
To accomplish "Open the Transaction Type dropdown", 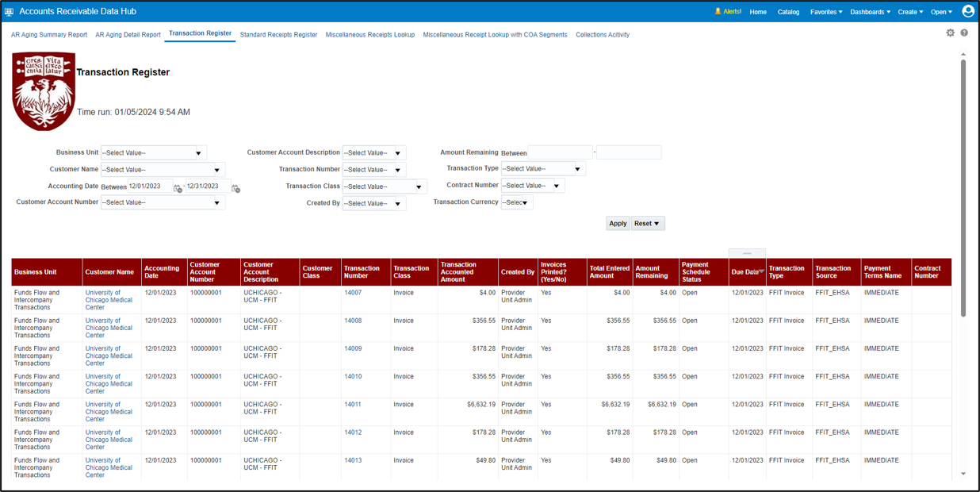I will point(577,168).
